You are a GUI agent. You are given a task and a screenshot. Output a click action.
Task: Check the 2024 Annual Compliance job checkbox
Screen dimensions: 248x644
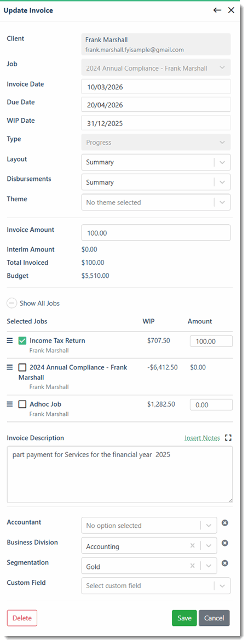tap(22, 367)
